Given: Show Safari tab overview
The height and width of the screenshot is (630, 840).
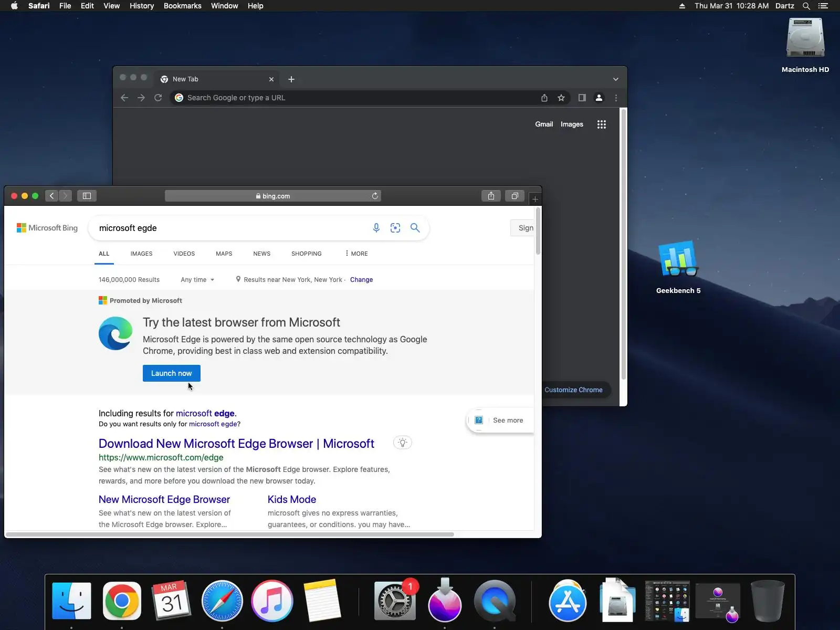Looking at the screenshot, I should 515,196.
